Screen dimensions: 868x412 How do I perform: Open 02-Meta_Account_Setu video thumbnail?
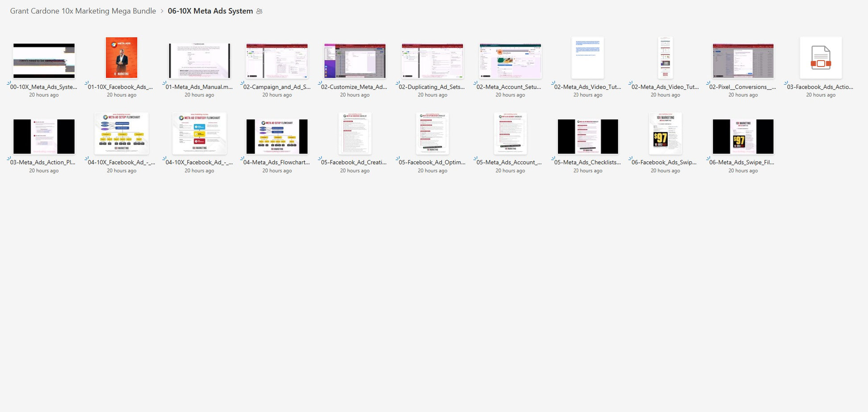tap(510, 61)
